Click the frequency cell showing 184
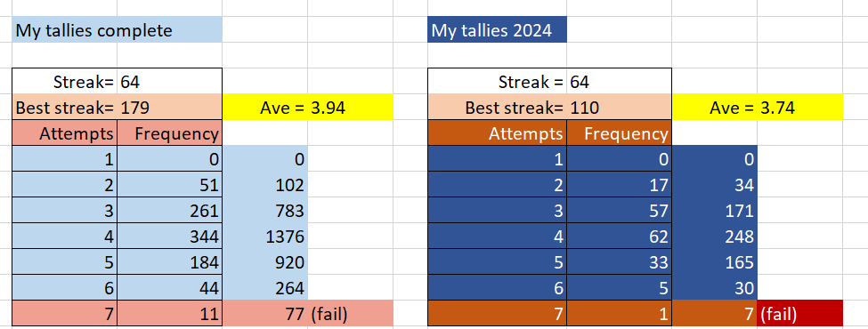This screenshot has height=329, width=868. tap(169, 262)
